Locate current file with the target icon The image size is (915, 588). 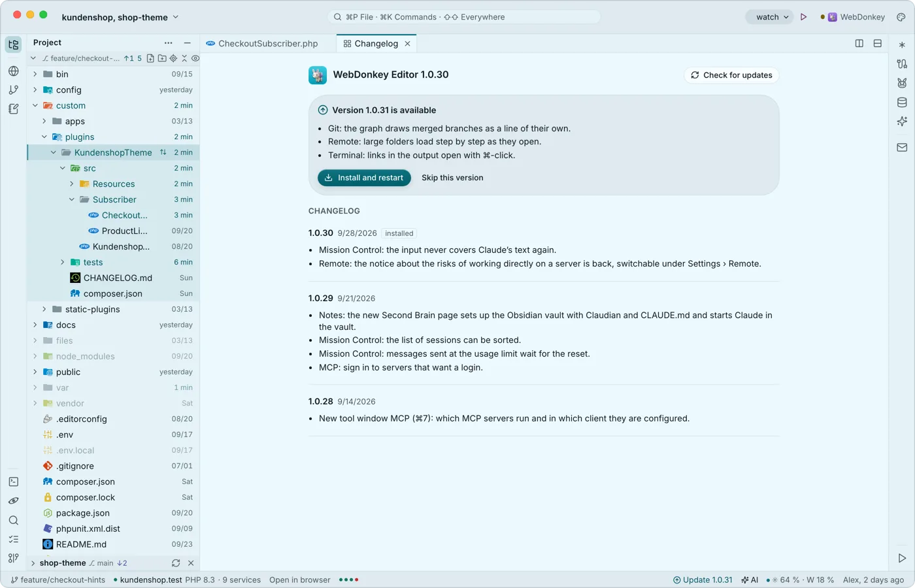click(x=173, y=58)
